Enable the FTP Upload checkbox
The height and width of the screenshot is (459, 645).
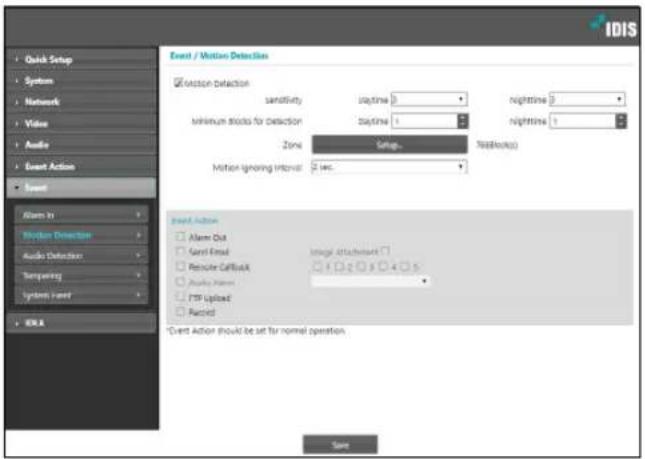(x=180, y=297)
